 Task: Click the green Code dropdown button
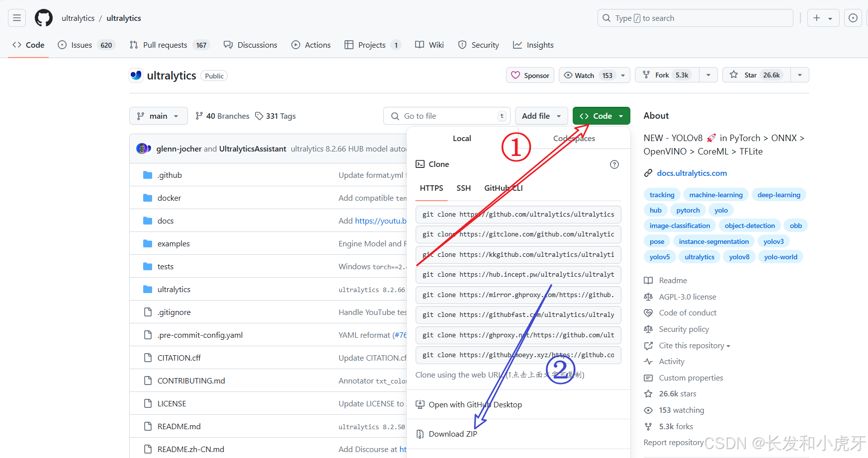click(x=602, y=116)
